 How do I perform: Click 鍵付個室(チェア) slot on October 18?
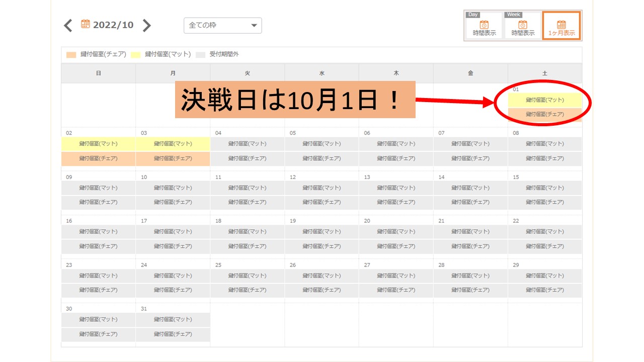248,246
